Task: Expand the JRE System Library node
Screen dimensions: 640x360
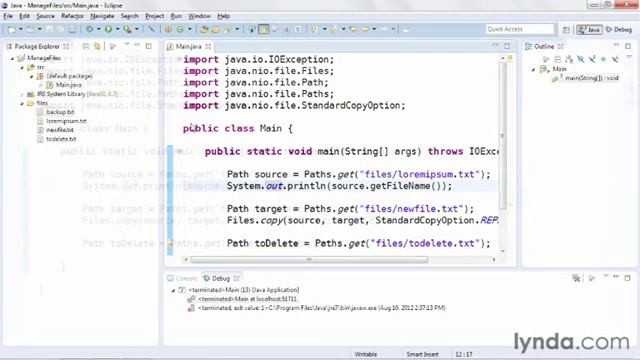Action: [22, 94]
